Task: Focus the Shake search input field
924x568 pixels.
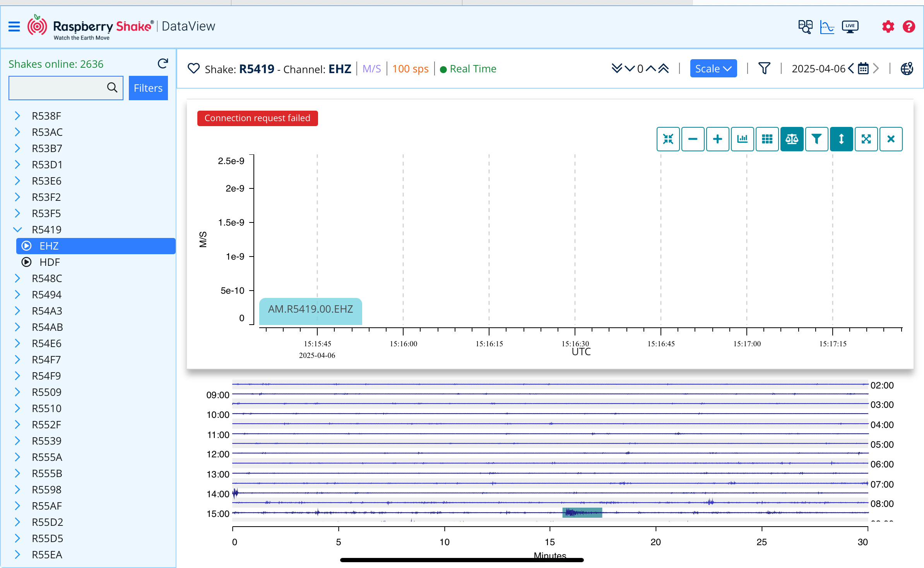Action: coord(66,88)
